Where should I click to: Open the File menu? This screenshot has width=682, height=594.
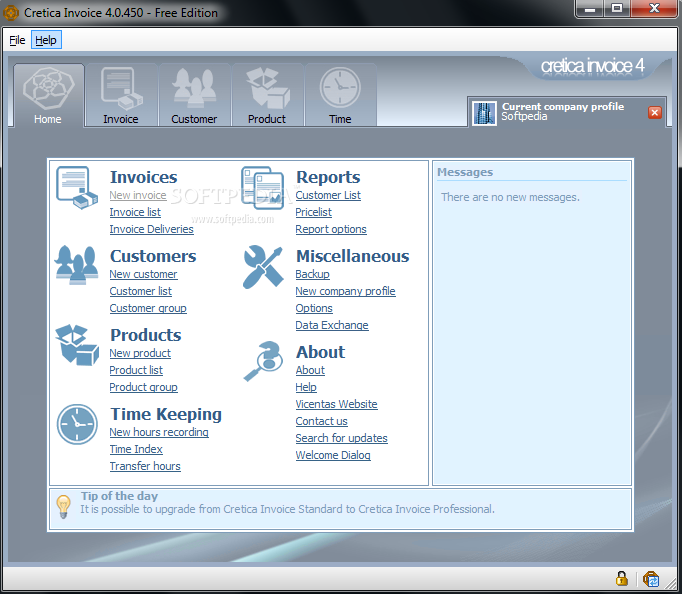17,40
